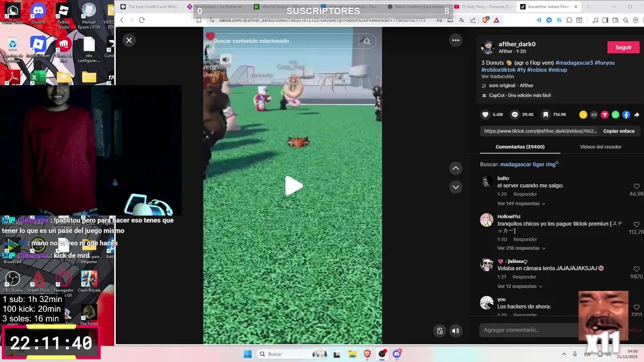The image size is (644, 362).
Task: Click 'Copiar enlace' button
Action: [x=619, y=131]
